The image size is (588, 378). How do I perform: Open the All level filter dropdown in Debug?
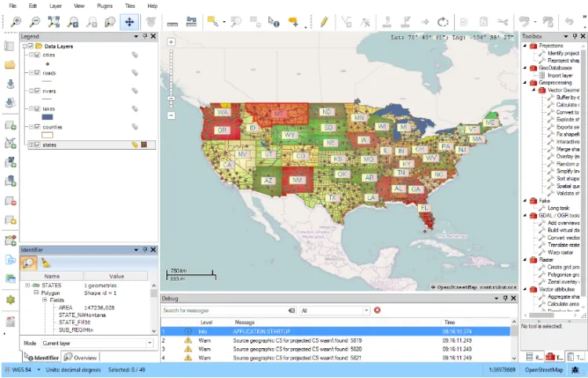click(x=334, y=311)
